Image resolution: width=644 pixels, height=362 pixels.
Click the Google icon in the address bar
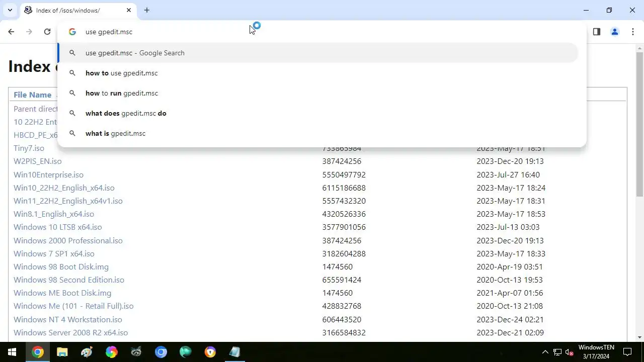click(72, 32)
